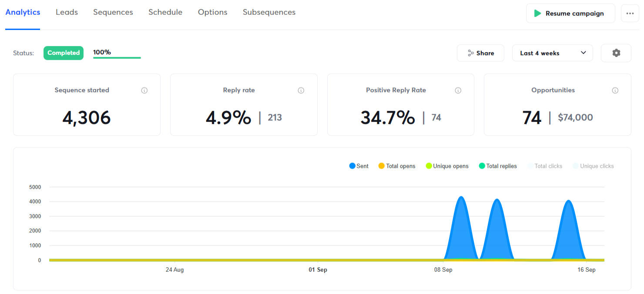Open the Subsequences tab

coord(269,12)
